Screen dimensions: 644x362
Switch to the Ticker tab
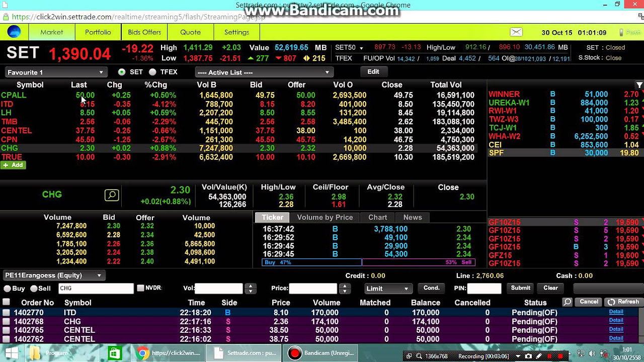coord(272,217)
